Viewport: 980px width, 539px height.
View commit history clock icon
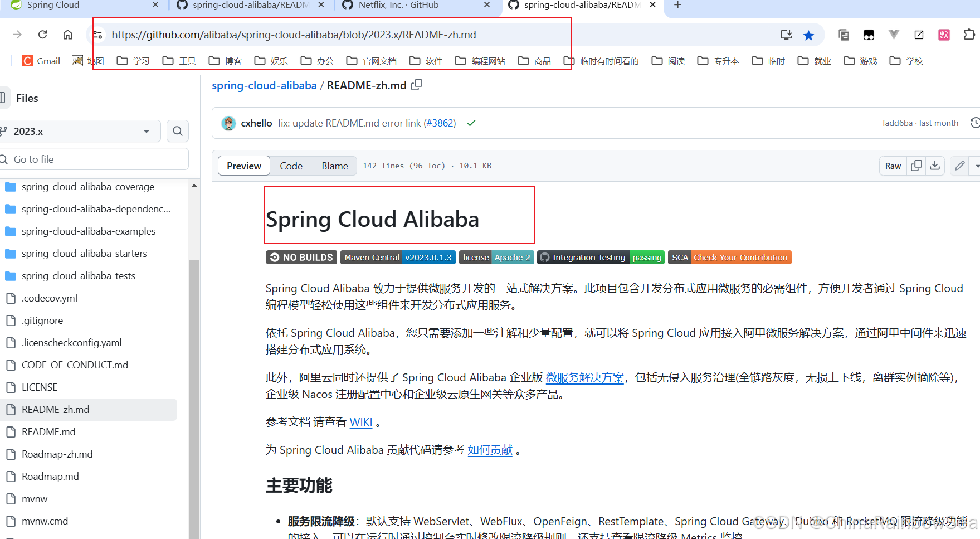(974, 123)
